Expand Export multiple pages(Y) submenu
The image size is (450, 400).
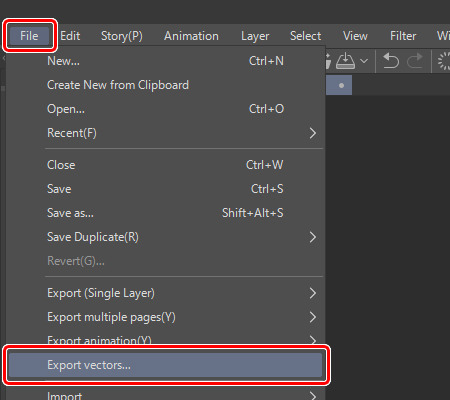coord(166,317)
